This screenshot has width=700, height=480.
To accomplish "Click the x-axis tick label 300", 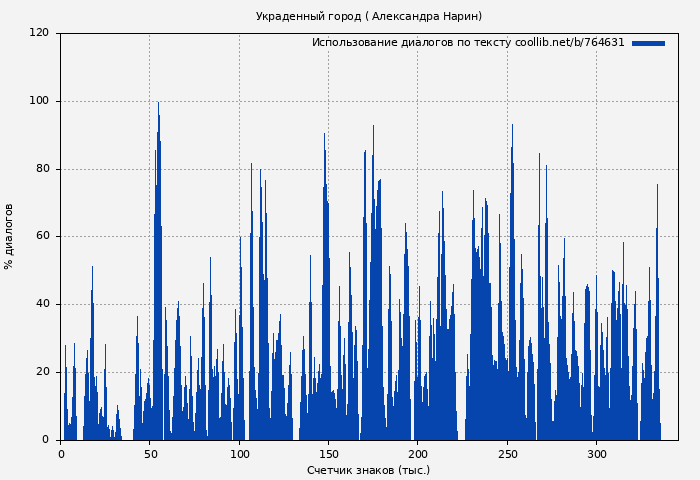I will [x=596, y=454].
